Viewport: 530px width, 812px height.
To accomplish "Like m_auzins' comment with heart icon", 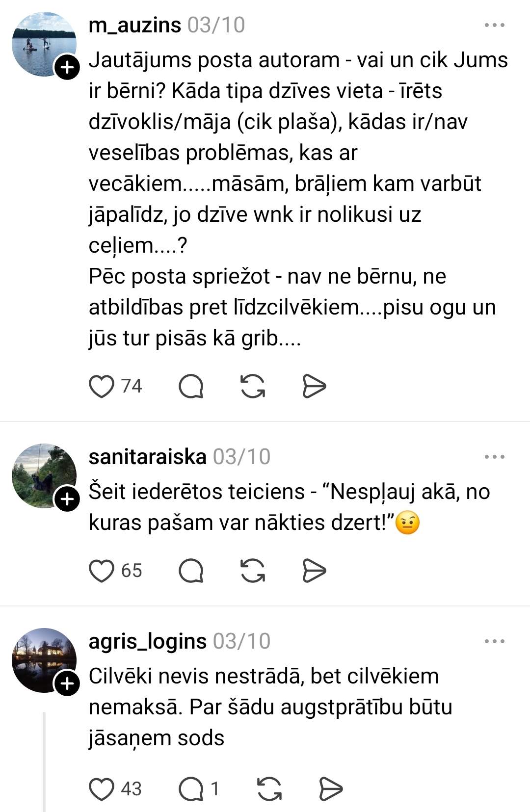I will point(102,386).
